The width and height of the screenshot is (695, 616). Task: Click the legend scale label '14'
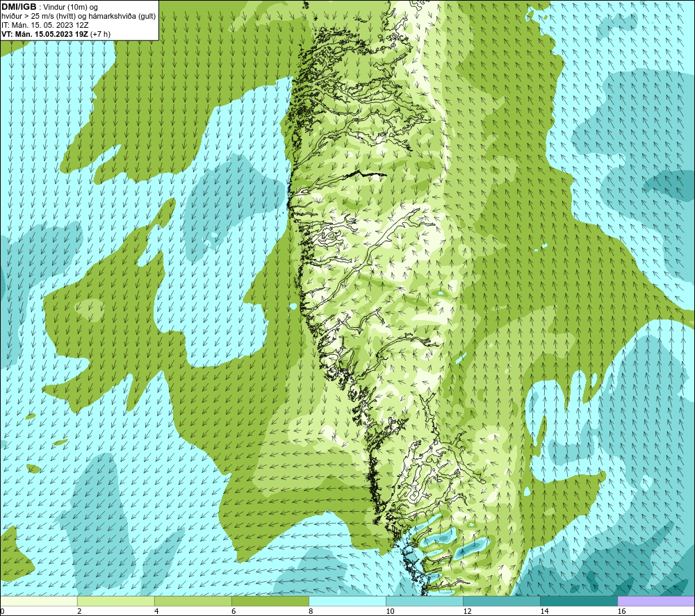(544, 612)
